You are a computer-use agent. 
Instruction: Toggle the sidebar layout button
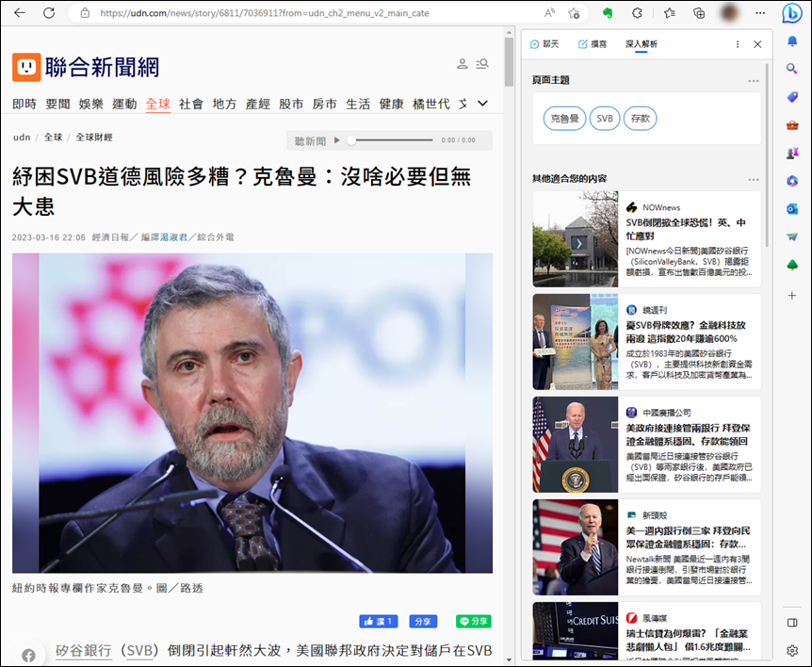coord(792,623)
